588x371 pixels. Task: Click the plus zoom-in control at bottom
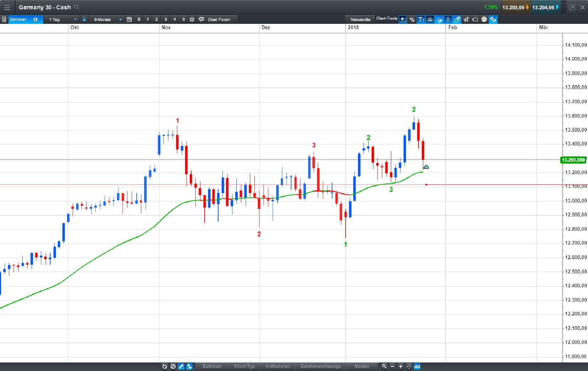click(x=400, y=366)
